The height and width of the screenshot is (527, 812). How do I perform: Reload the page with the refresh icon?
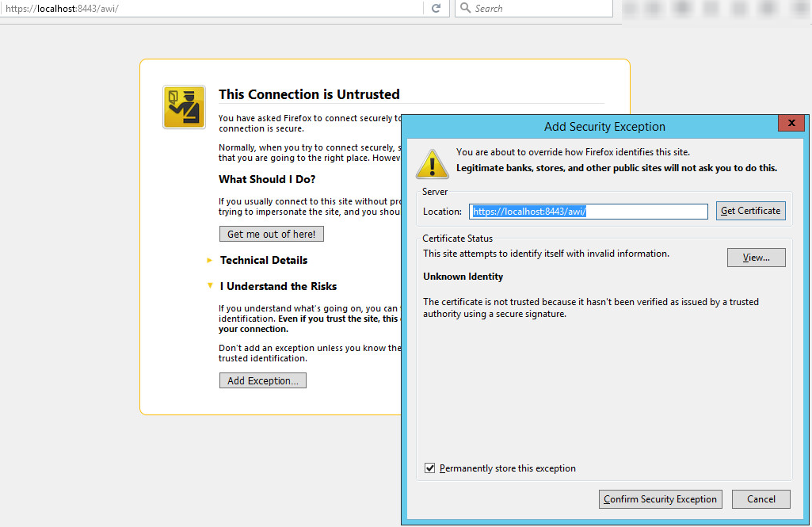(436, 8)
